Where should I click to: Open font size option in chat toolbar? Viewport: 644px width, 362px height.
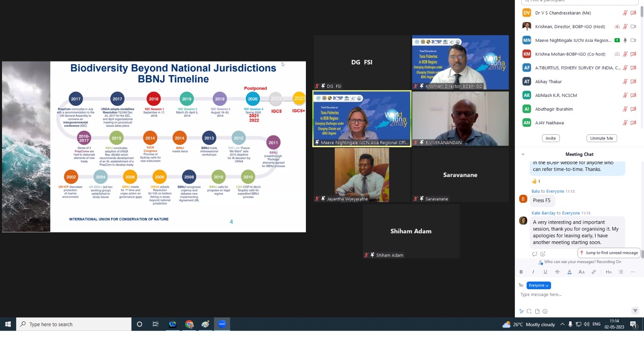coord(581,272)
